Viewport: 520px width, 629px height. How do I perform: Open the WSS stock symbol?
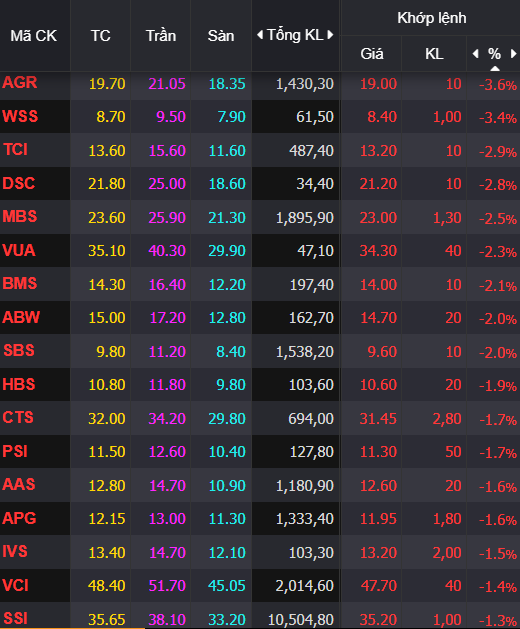pyautogui.click(x=20, y=116)
